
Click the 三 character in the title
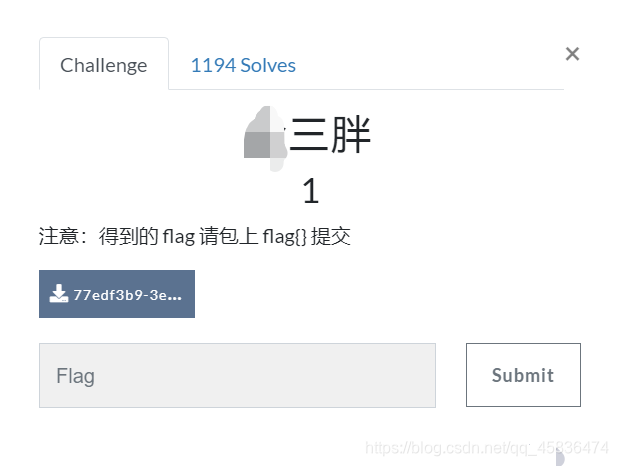click(x=309, y=135)
